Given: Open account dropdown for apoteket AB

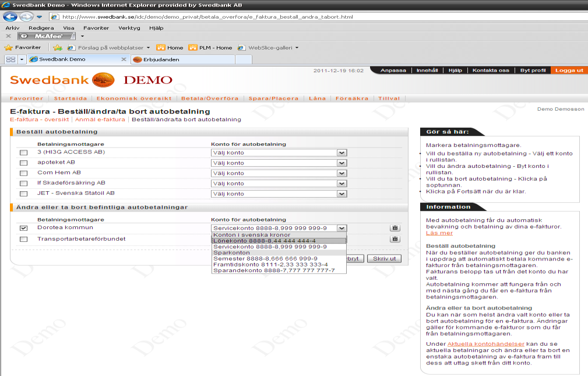Looking at the screenshot, I should tap(279, 163).
